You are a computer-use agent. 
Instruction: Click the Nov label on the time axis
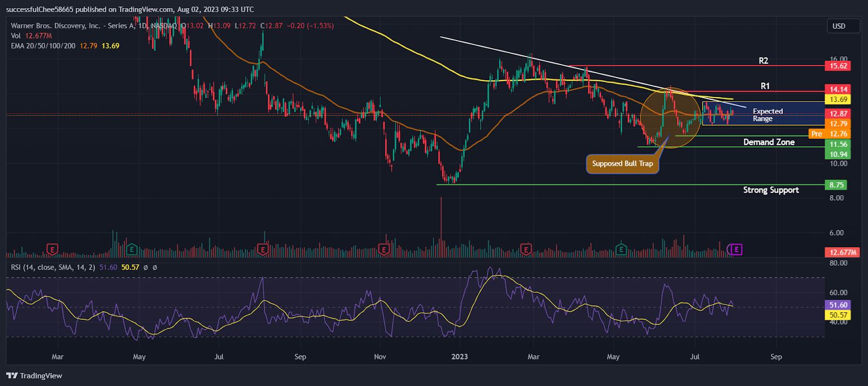point(380,357)
